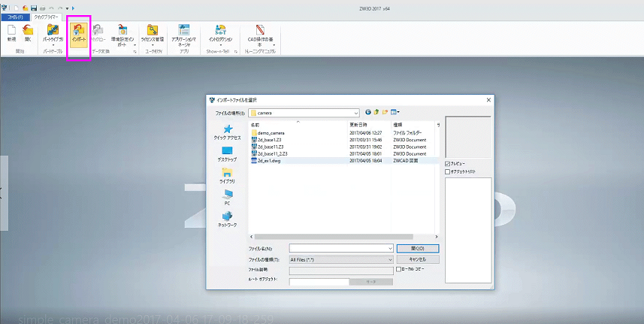This screenshot has width=644, height=324.
Task: Click the undo arrow in quick access toolbar
Action: click(51, 8)
